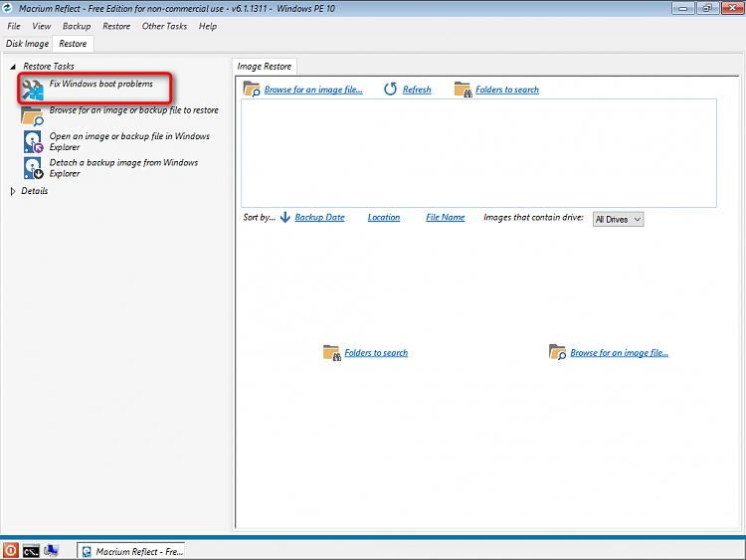Image resolution: width=746 pixels, height=560 pixels.
Task: Switch to the Disk Image tab
Action: click(27, 44)
